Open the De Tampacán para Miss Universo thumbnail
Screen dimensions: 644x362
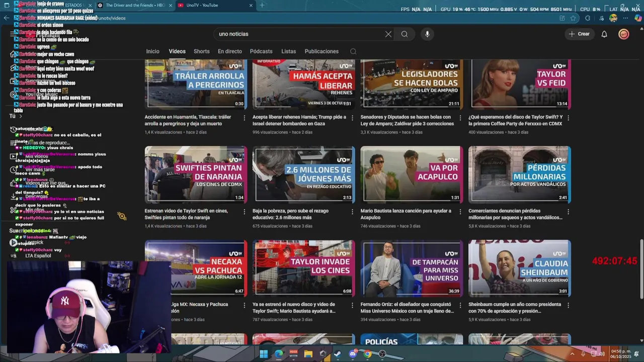(x=412, y=268)
